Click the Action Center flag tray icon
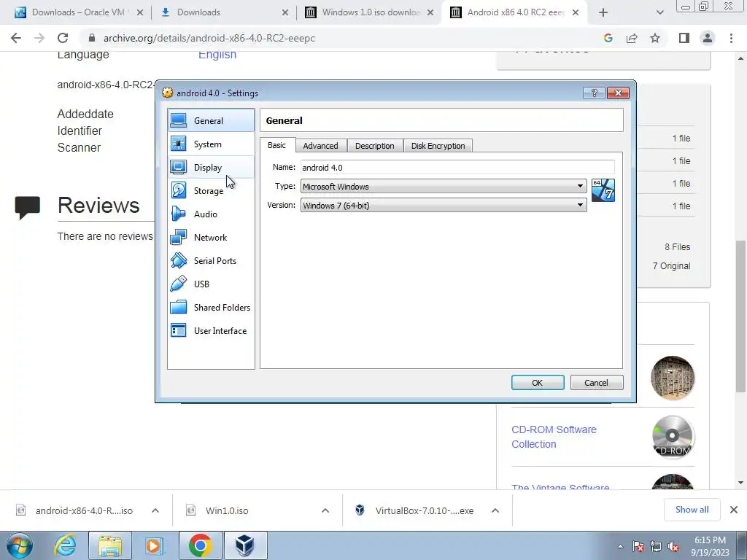Viewport: 747px width, 560px height. 638,547
